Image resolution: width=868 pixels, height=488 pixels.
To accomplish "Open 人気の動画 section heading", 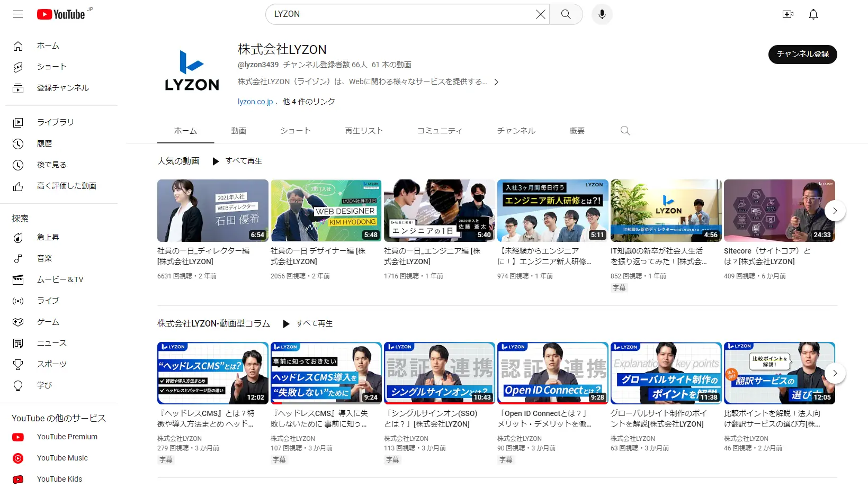I will [x=178, y=161].
